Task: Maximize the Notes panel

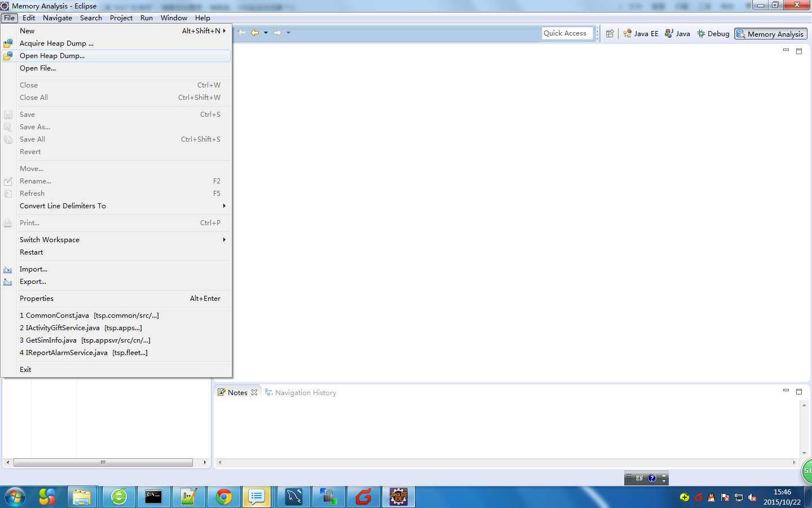Action: point(799,392)
